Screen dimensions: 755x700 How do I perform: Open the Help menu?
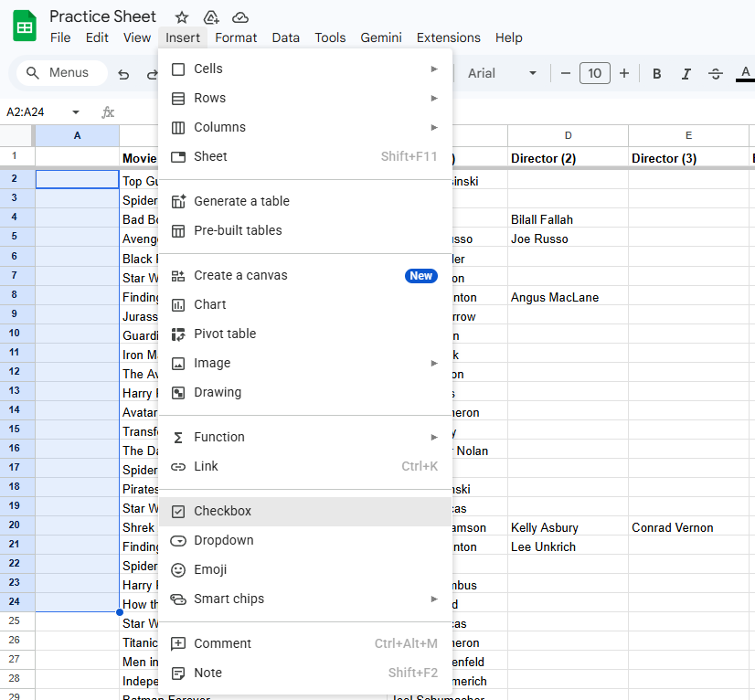508,37
